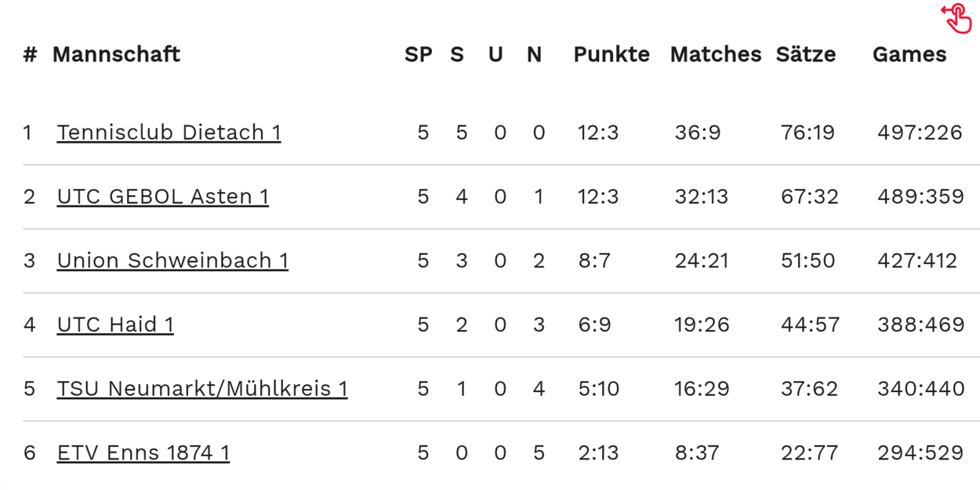Click the rank number 5 cell
Screen dimensions: 980x490
(x=30, y=388)
